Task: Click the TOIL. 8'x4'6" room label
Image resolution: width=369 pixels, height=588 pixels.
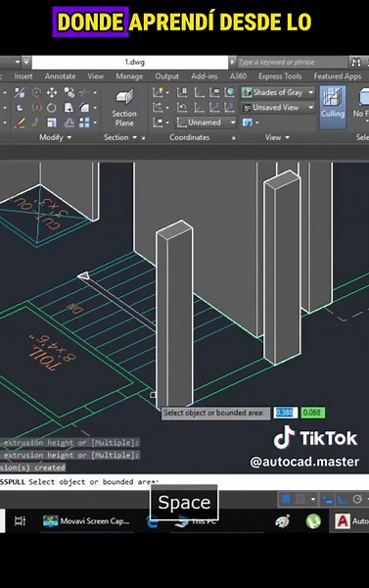Action: 53,353
